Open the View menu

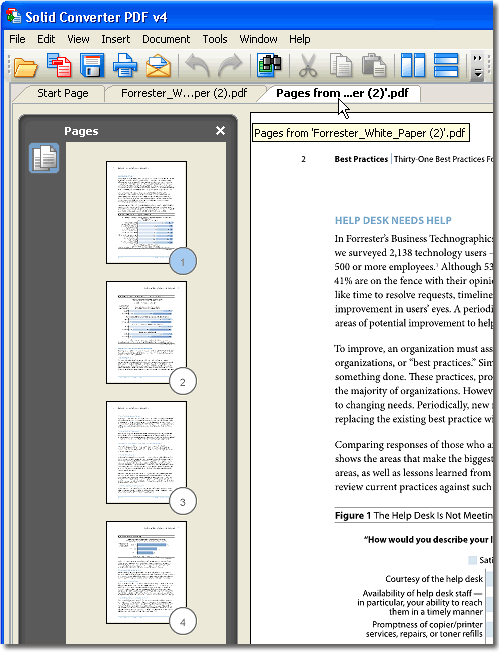(78, 39)
